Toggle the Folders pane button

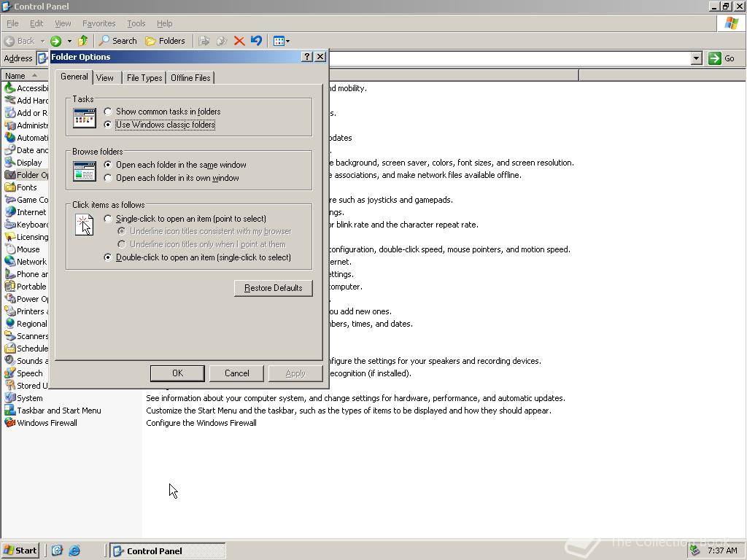pyautogui.click(x=165, y=41)
